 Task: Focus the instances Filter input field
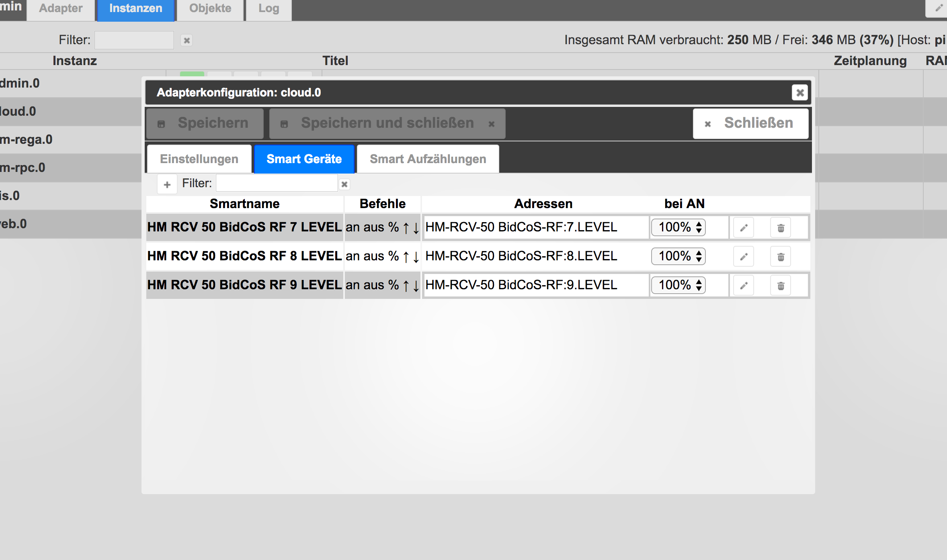[134, 40]
